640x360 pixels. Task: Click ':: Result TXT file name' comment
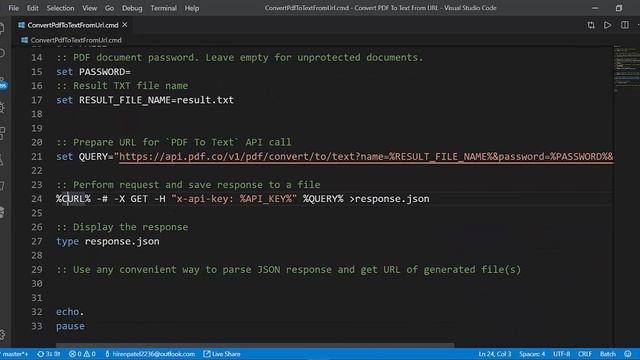click(122, 86)
